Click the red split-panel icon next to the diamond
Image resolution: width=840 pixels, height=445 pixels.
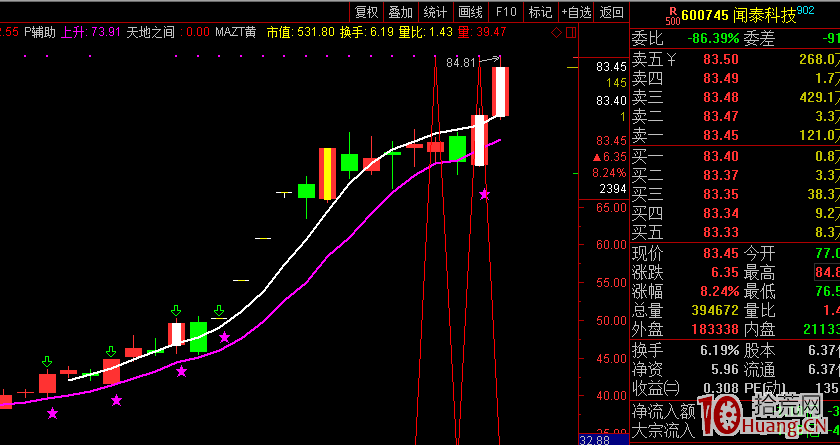[x=571, y=33]
